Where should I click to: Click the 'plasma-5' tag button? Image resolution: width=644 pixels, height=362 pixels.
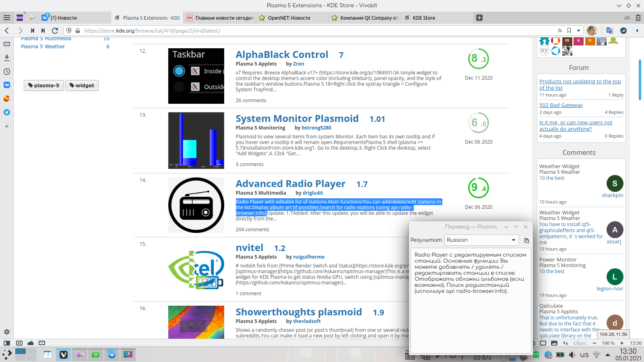[44, 85]
